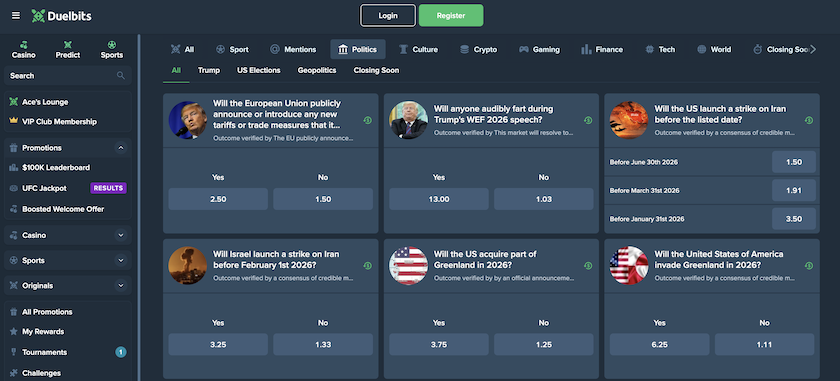Bet Yes 13.00 on WEF speech market

coord(439,199)
